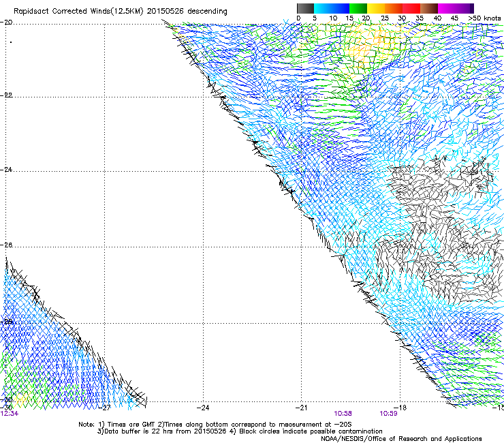Image resolution: width=504 pixels, height=443 pixels.
Task: Click the green 15-20 knots legend swatch
Action: coord(358,8)
